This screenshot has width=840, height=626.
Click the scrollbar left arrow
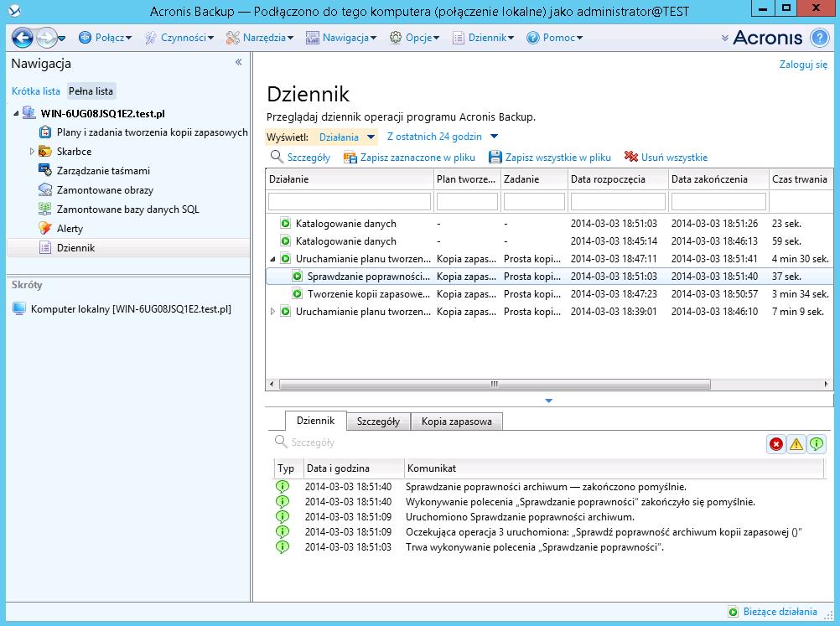point(272,384)
